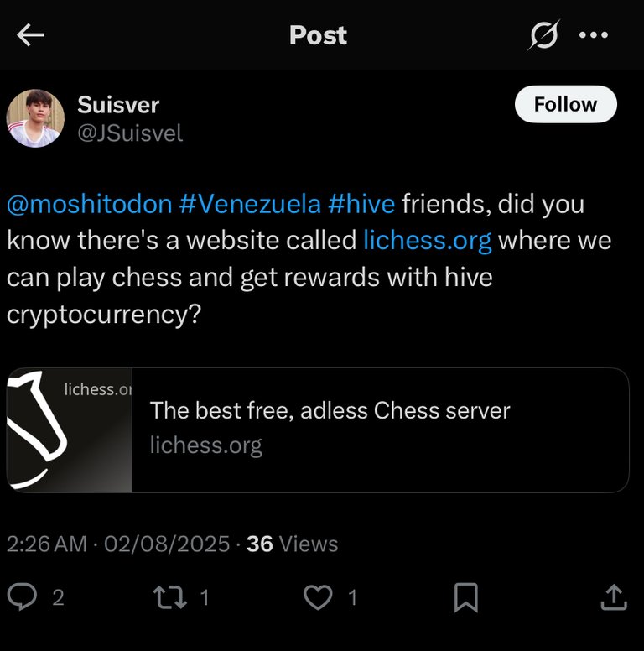The width and height of the screenshot is (644, 651).
Task: View the 36 Views count details
Action: click(x=292, y=544)
